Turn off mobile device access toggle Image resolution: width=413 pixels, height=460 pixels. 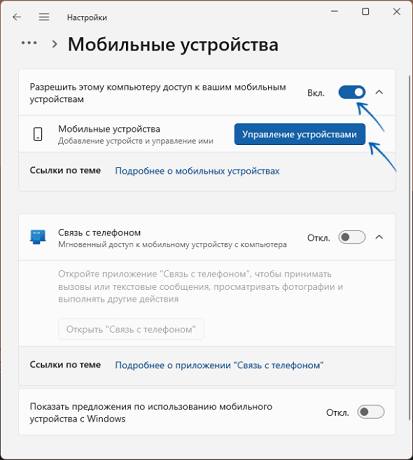352,92
